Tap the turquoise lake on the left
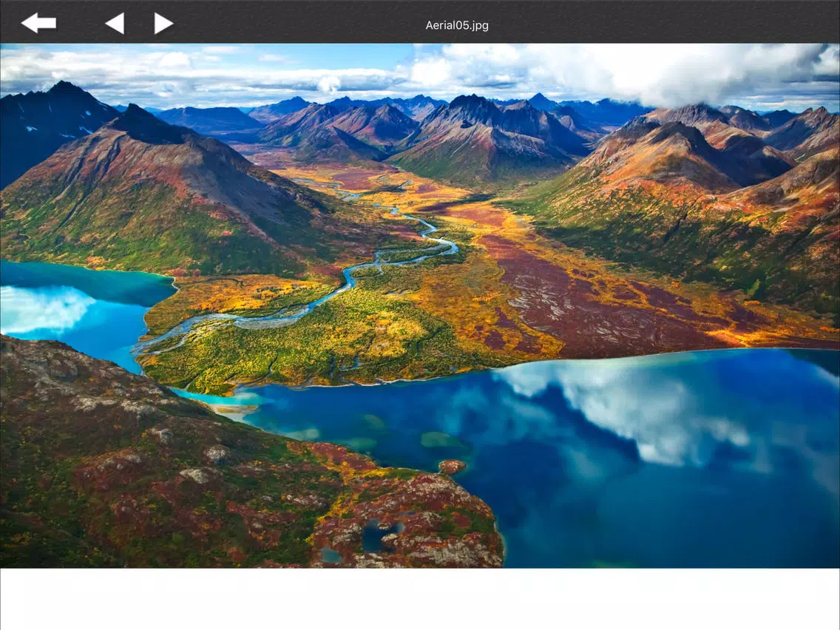840x630 pixels. [x=81, y=311]
